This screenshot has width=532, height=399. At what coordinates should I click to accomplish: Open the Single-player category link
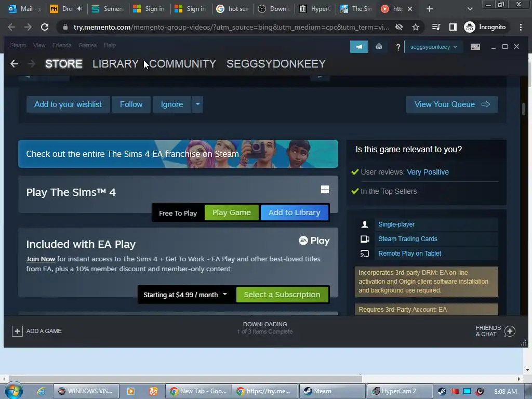point(396,224)
